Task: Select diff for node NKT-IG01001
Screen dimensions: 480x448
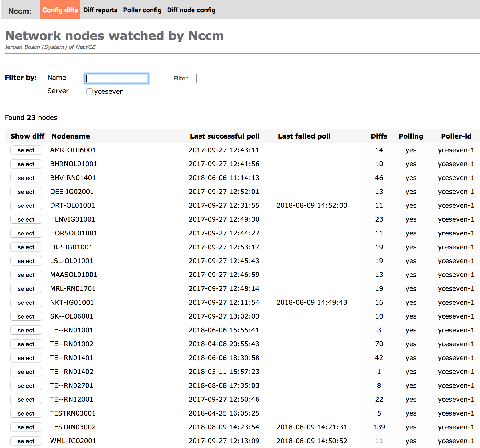Action: (x=26, y=303)
